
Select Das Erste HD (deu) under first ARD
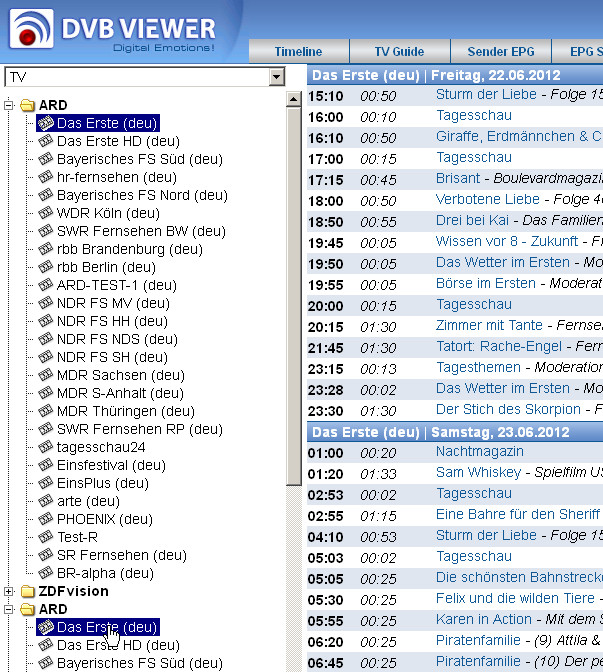(118, 141)
